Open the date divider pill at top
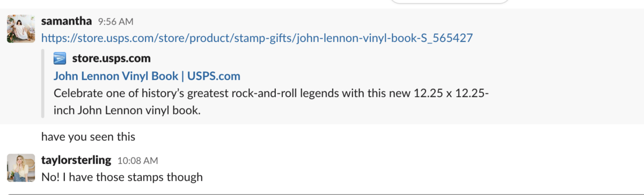644x195 pixels. coord(450,2)
